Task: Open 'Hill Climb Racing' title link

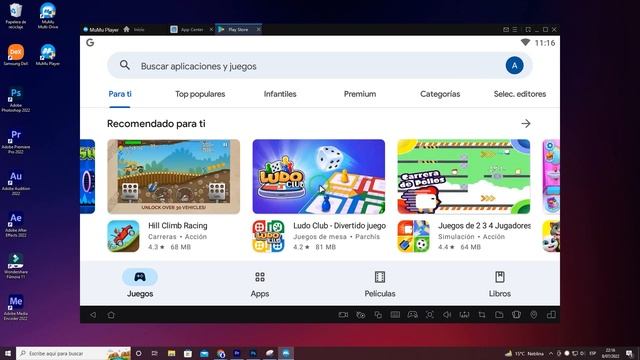Action: coord(178,225)
